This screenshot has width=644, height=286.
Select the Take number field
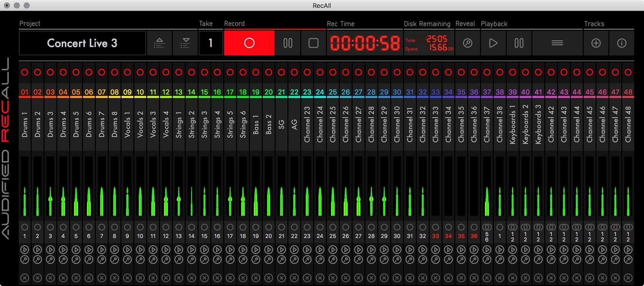coord(210,43)
